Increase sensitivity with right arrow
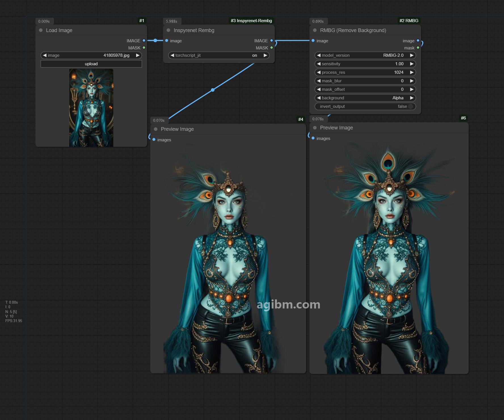 coord(412,64)
